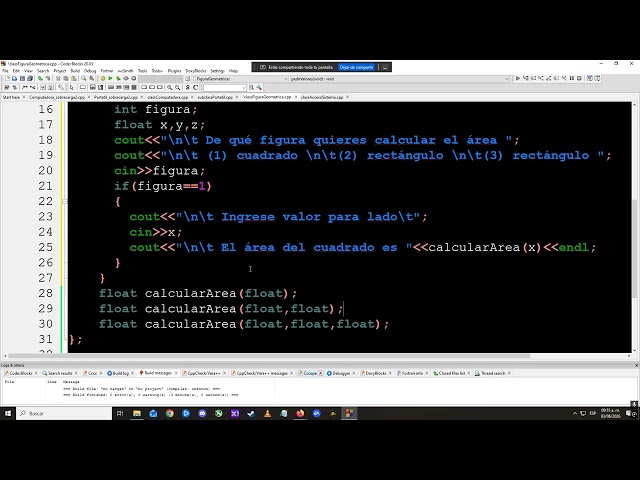Switch to claseAccesoSistema.cpp tab

click(x=322, y=97)
